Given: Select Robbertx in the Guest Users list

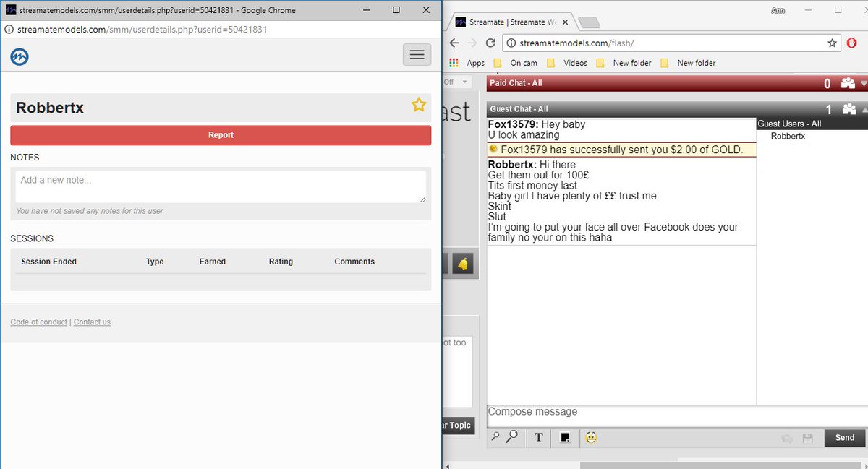Looking at the screenshot, I should pos(788,136).
